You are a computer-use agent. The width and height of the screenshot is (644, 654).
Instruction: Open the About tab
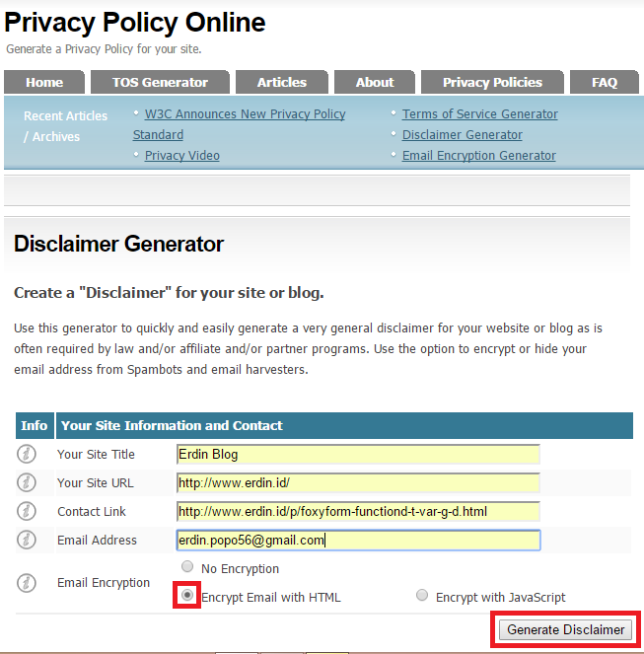click(375, 82)
